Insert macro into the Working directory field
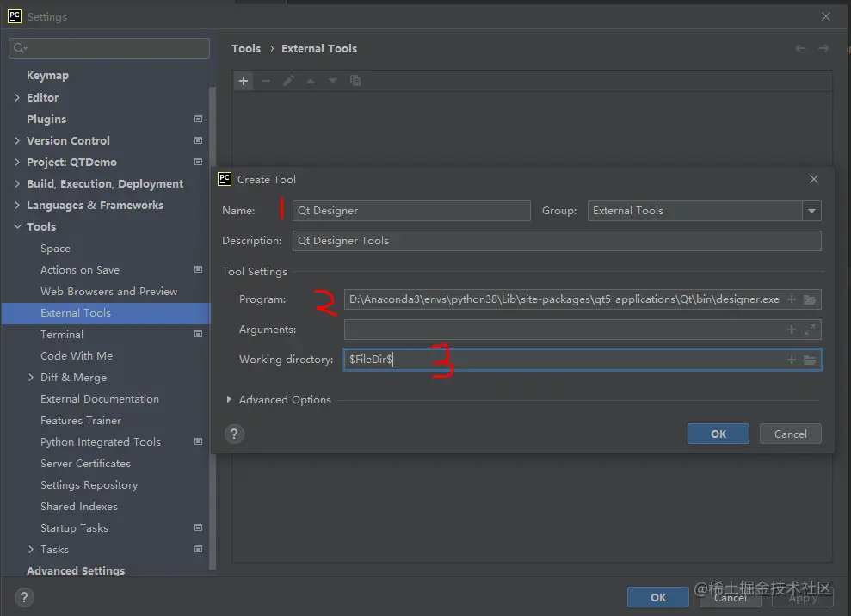This screenshot has width=851, height=616. [792, 360]
